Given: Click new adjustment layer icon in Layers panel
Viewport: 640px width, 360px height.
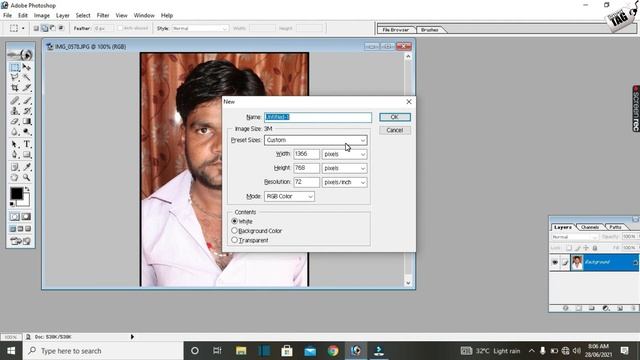Looking at the screenshot, I should point(606,308).
